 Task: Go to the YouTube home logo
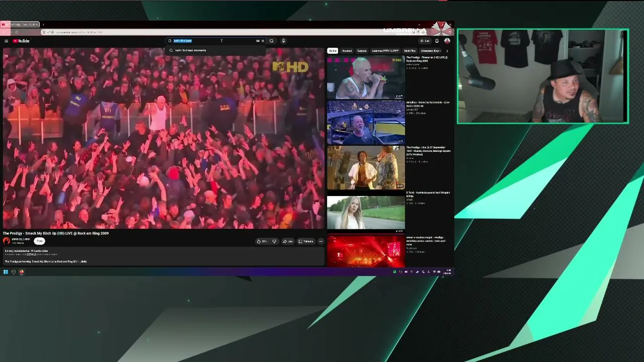21,41
